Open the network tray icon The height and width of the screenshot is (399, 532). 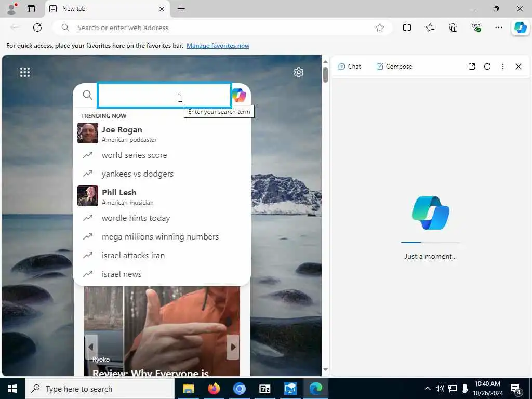click(453, 389)
